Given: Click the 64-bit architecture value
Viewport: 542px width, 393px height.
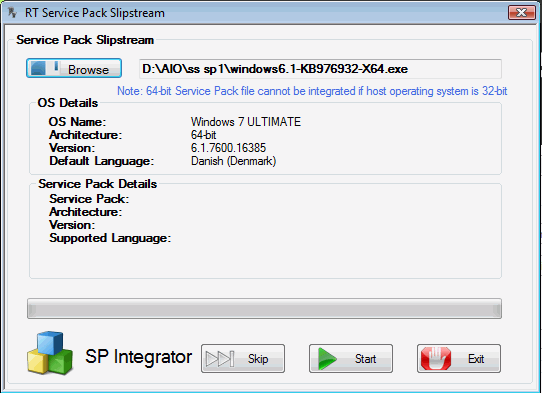Looking at the screenshot, I should pyautogui.click(x=204, y=135).
